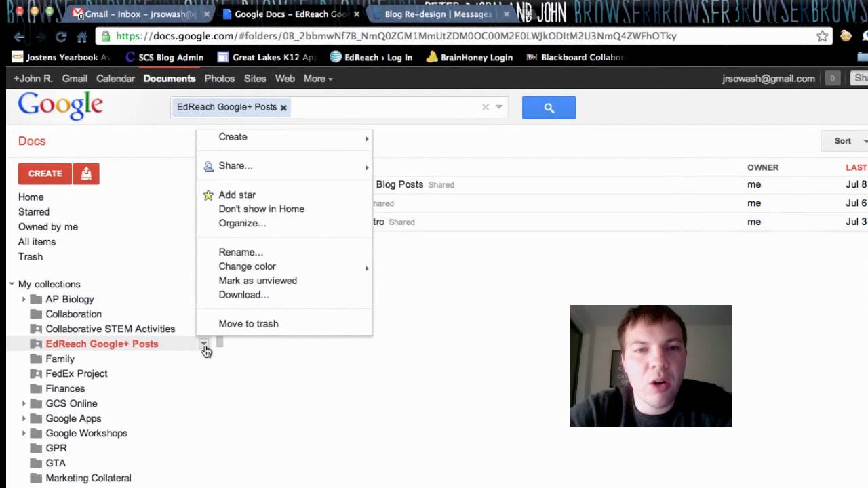This screenshot has height=488, width=868.
Task: Click the browser back arrow
Action: 19,37
